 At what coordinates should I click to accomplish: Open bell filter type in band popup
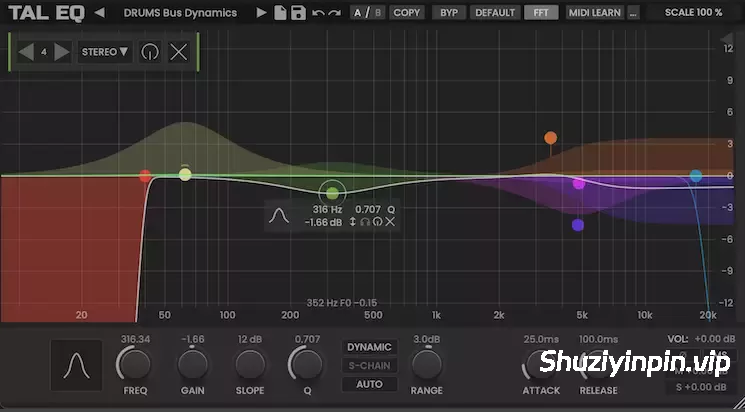(279, 216)
